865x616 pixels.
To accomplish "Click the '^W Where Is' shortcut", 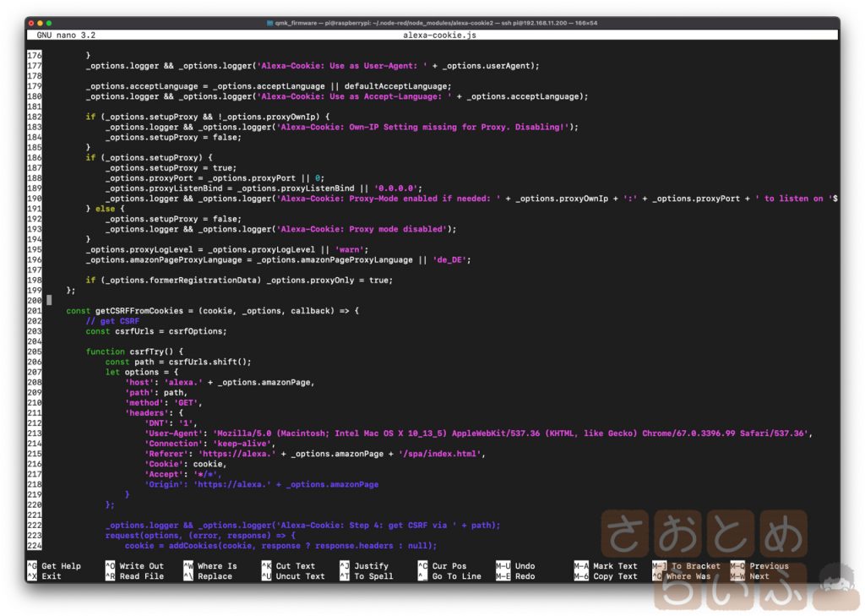I will coord(210,566).
